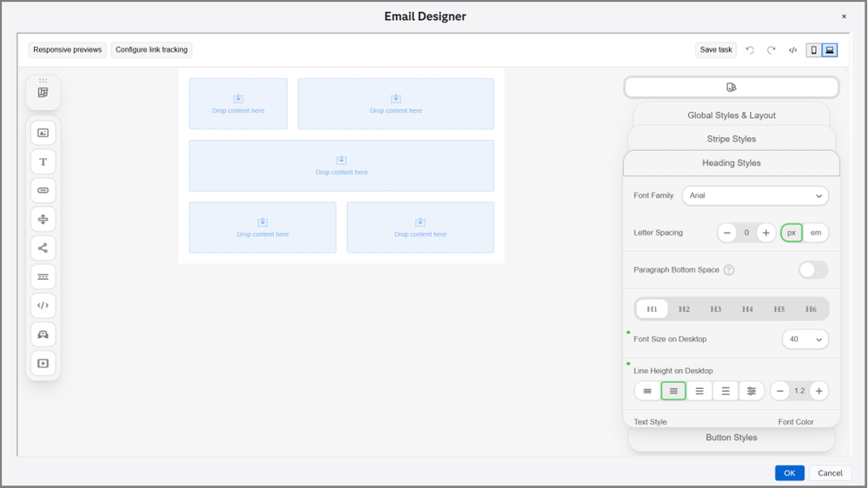868x488 pixels.
Task: Select the H2 heading tab
Action: (684, 309)
